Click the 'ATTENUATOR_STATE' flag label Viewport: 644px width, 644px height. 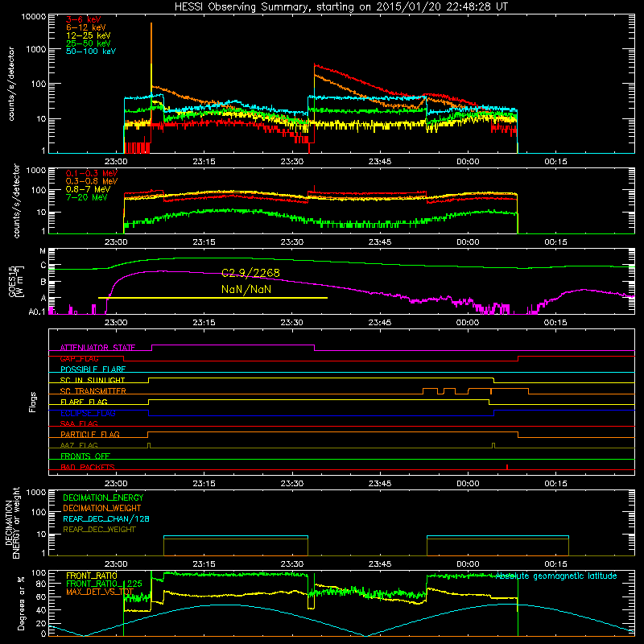(x=97, y=348)
